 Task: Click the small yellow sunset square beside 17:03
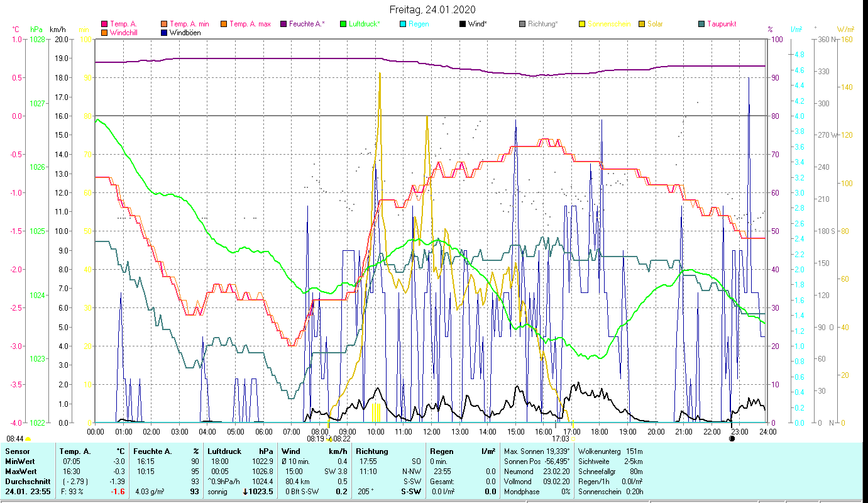tap(573, 439)
